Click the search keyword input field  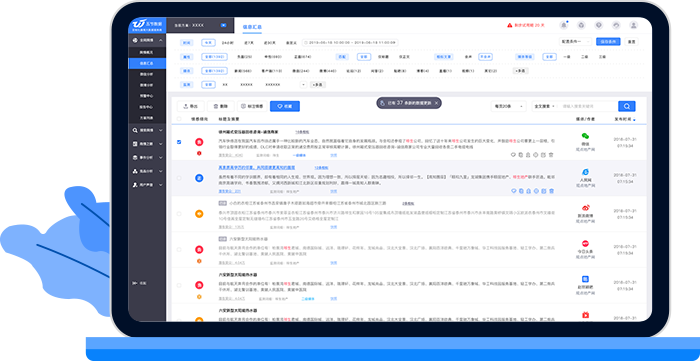click(588, 106)
